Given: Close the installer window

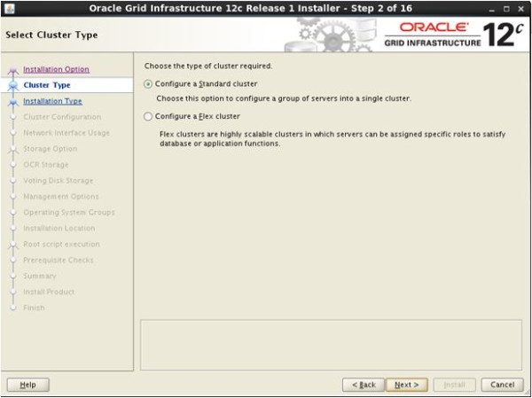Looking at the screenshot, I should coord(521,9).
